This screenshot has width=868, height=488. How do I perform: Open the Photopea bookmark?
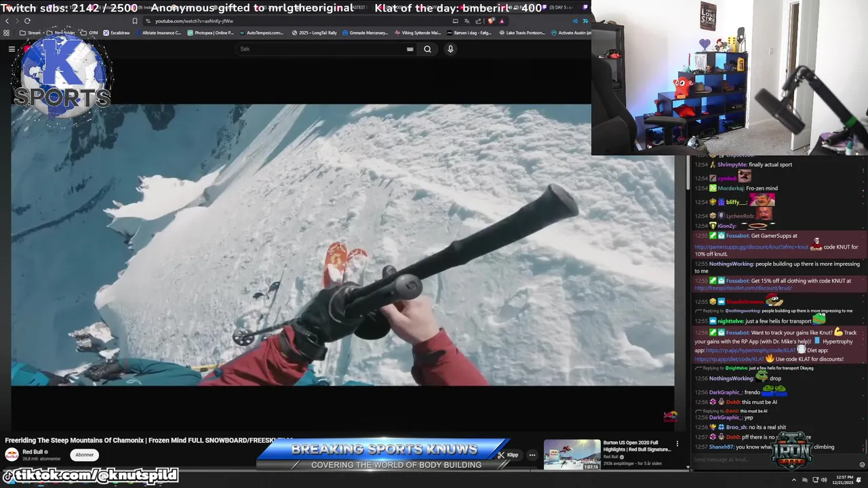(210, 33)
